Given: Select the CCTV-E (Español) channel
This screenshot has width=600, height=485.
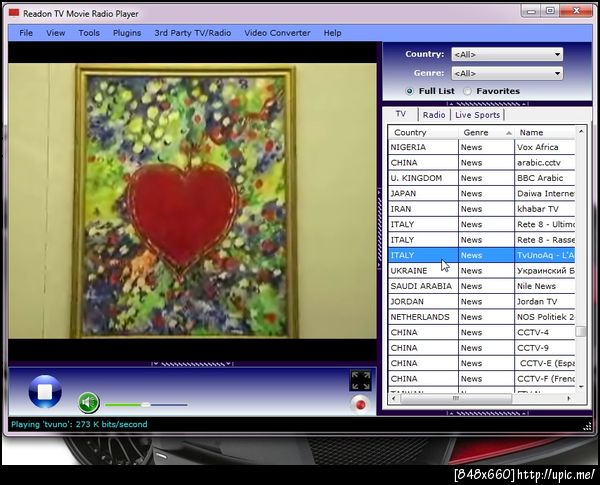Looking at the screenshot, I should (481, 363).
